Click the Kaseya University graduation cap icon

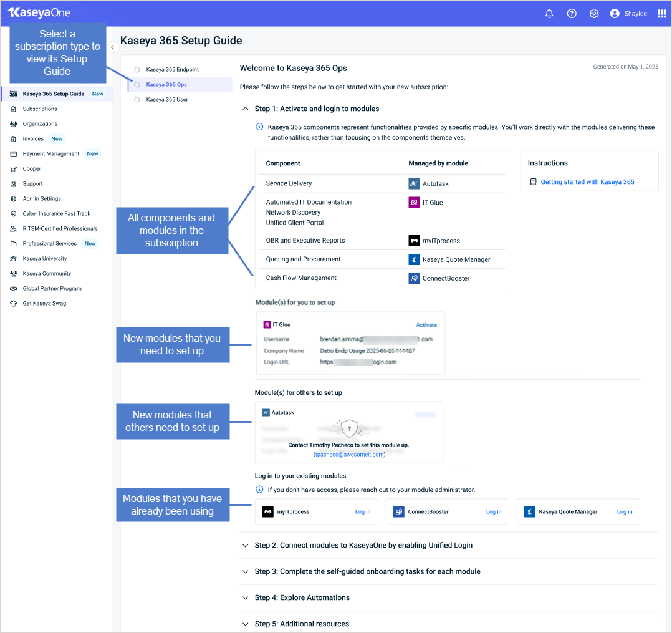pyautogui.click(x=13, y=259)
